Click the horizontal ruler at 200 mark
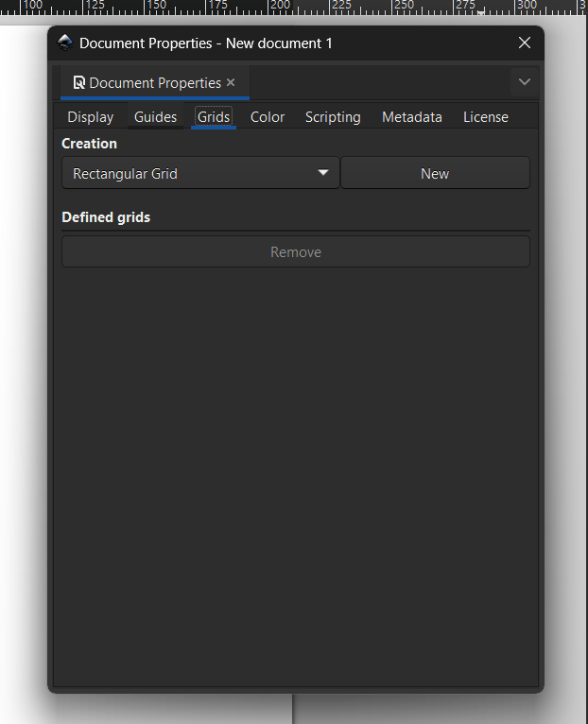Screen dimensions: 588x724 [280, 6]
